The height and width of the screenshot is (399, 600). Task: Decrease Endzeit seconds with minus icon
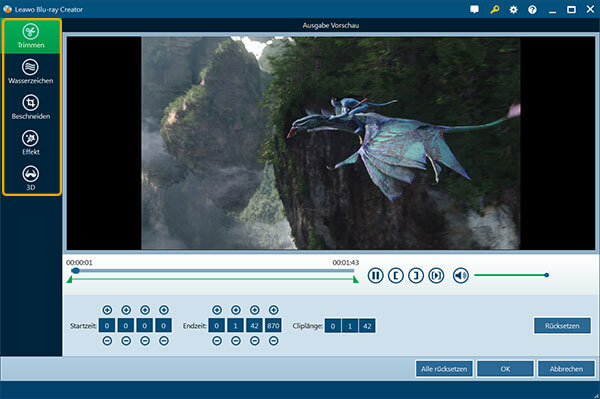click(254, 341)
